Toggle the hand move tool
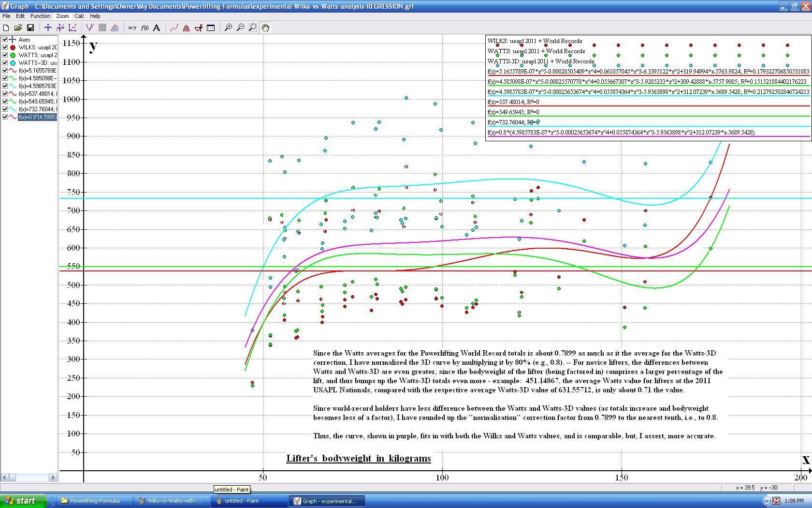The height and width of the screenshot is (508, 812). point(265,28)
